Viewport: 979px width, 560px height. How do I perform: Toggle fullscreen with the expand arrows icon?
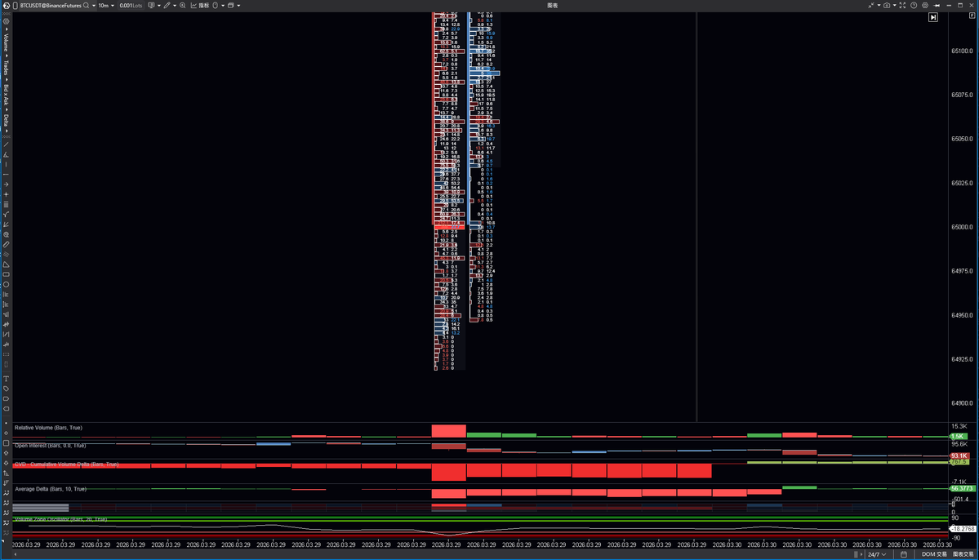[x=902, y=6]
